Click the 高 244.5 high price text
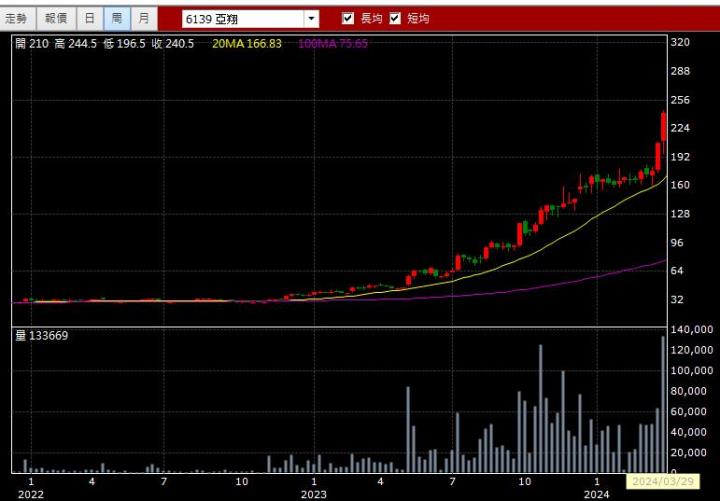Viewport: 720px width, 501px height. point(76,44)
